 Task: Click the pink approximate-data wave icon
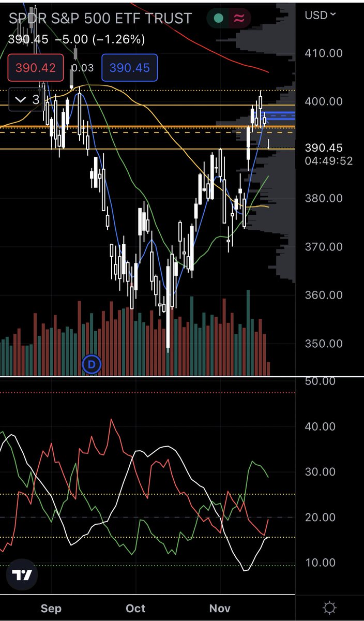coord(239,19)
